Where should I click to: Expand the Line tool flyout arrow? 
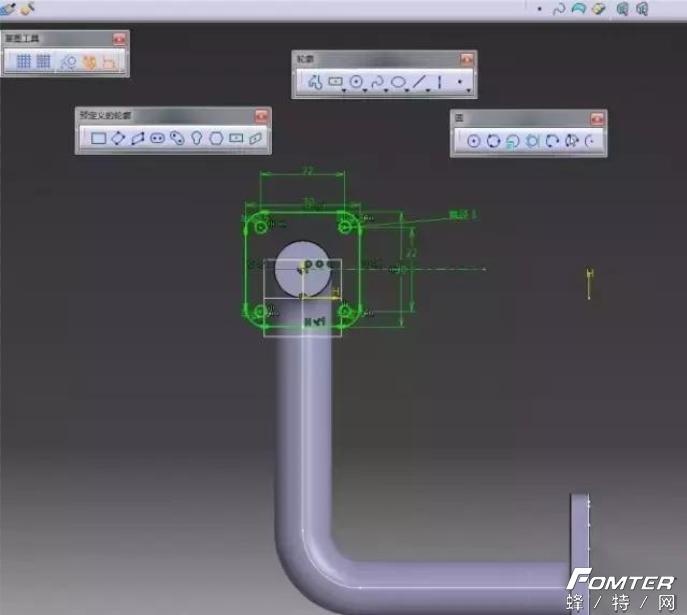pyautogui.click(x=428, y=91)
